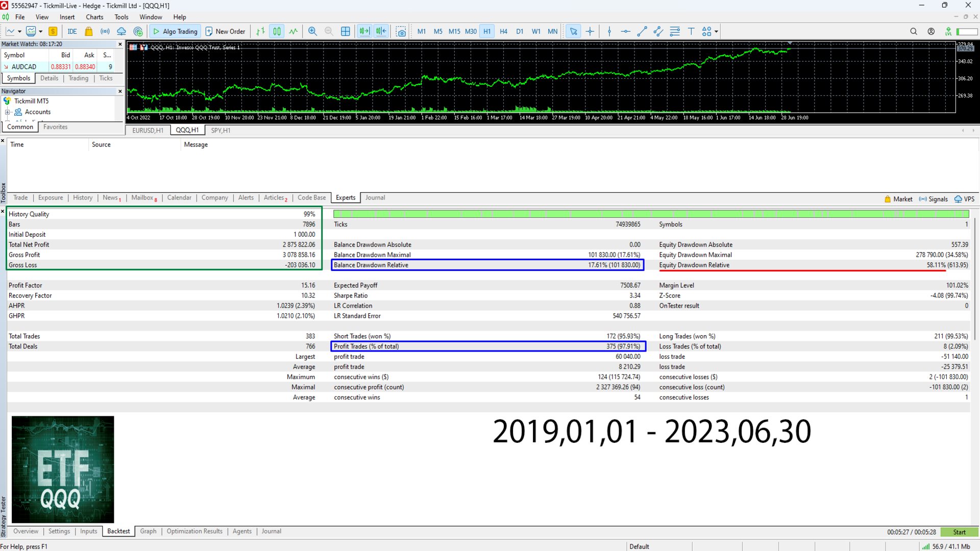The height and width of the screenshot is (551, 980).
Task: Select the Fibonacci retracement tool
Action: pos(675,31)
